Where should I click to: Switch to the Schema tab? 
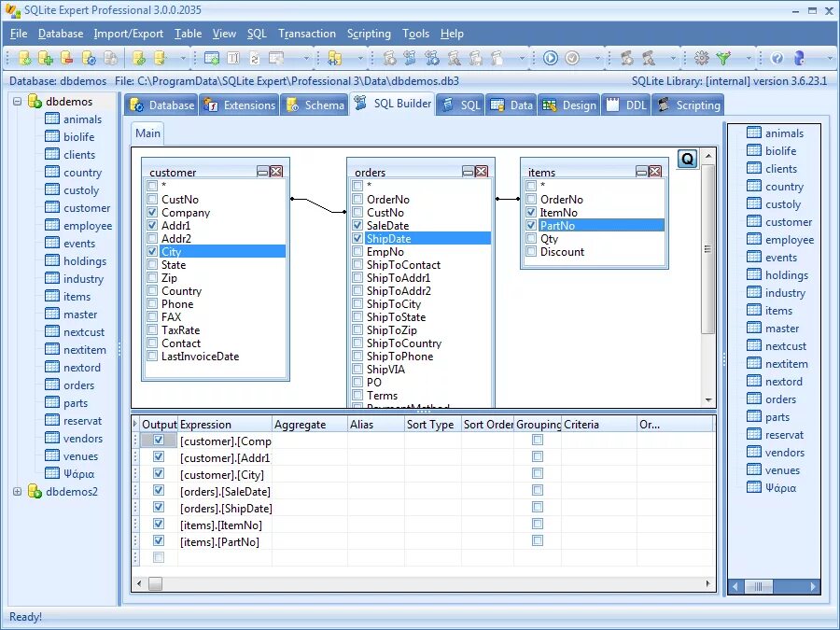click(x=315, y=105)
